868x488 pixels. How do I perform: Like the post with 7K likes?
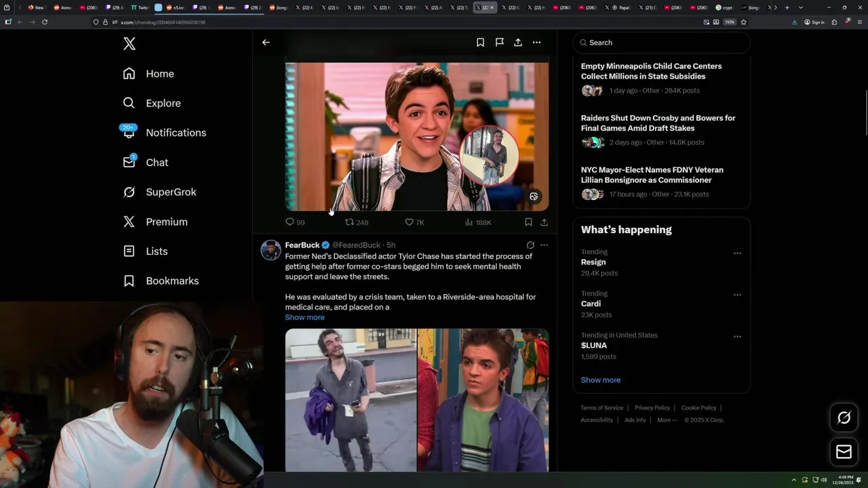[x=414, y=222]
